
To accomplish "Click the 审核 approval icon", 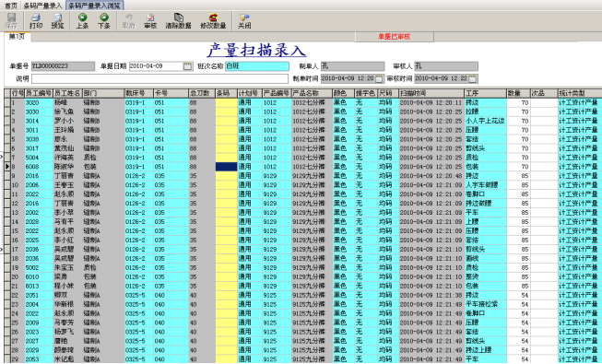I will [150, 18].
